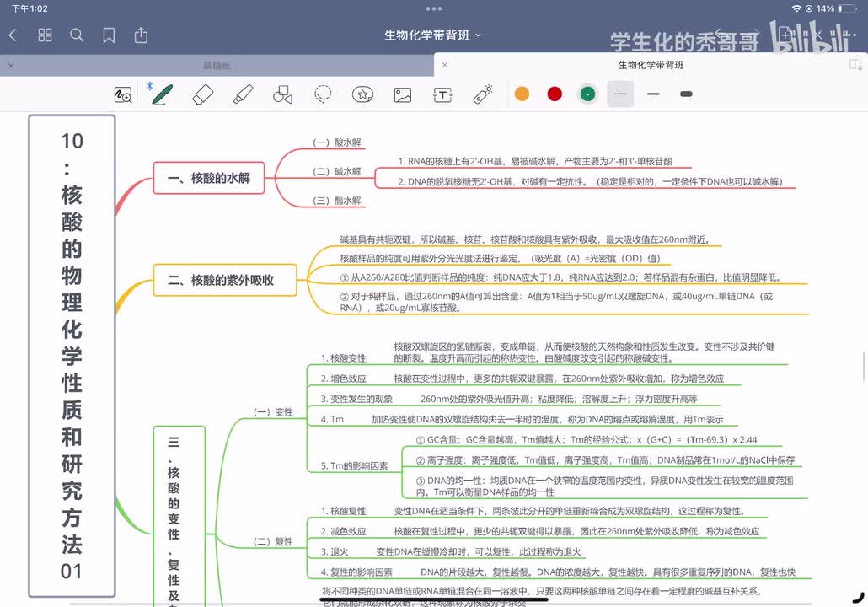Click the (二) 复性 branch
Screen dimensions: 868x607
pyautogui.click(x=273, y=541)
